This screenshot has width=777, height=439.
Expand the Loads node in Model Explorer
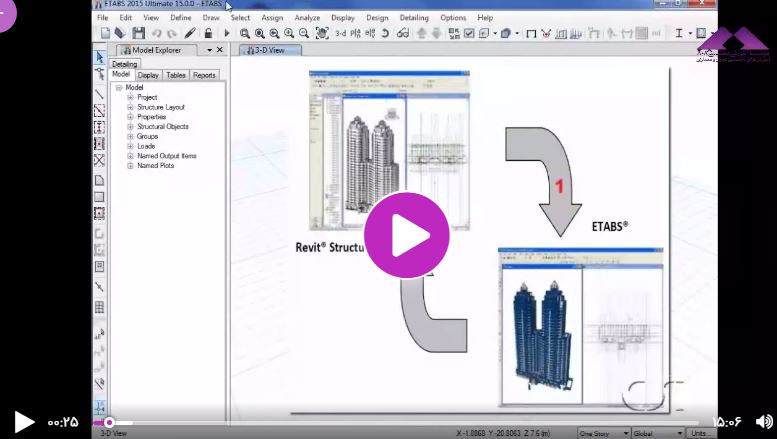130,146
